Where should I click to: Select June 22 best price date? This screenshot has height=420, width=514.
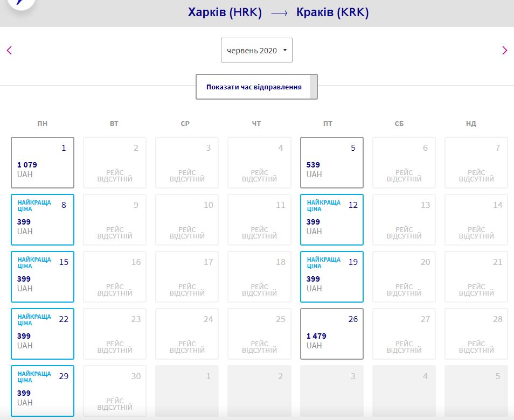pos(43,334)
